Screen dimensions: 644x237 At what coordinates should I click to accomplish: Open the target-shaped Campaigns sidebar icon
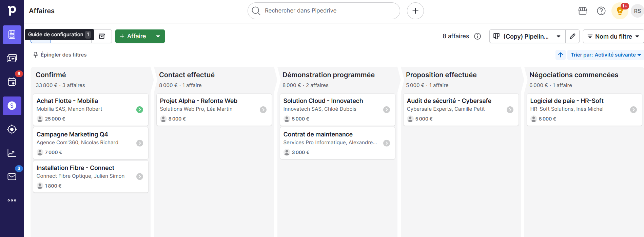point(12,129)
